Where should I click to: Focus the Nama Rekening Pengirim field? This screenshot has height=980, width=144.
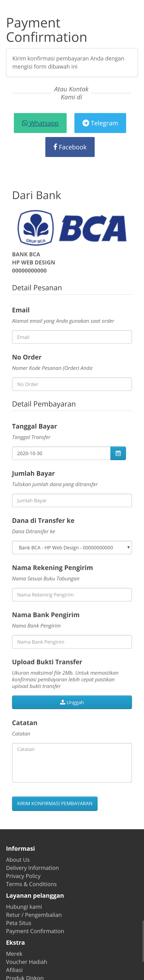[x=72, y=595]
